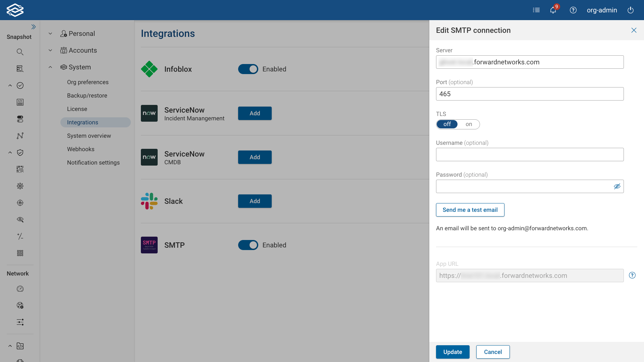Select the search magnifier in Snapshot sidebar

click(x=20, y=52)
